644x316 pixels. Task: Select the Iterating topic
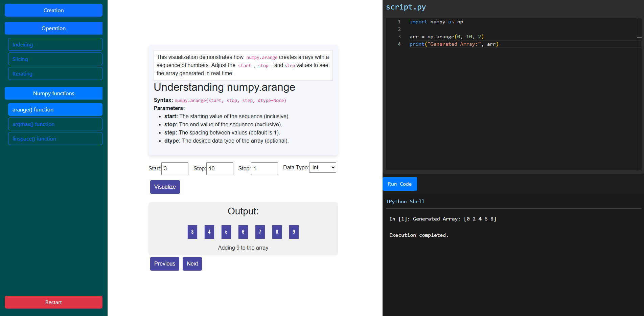coord(55,73)
